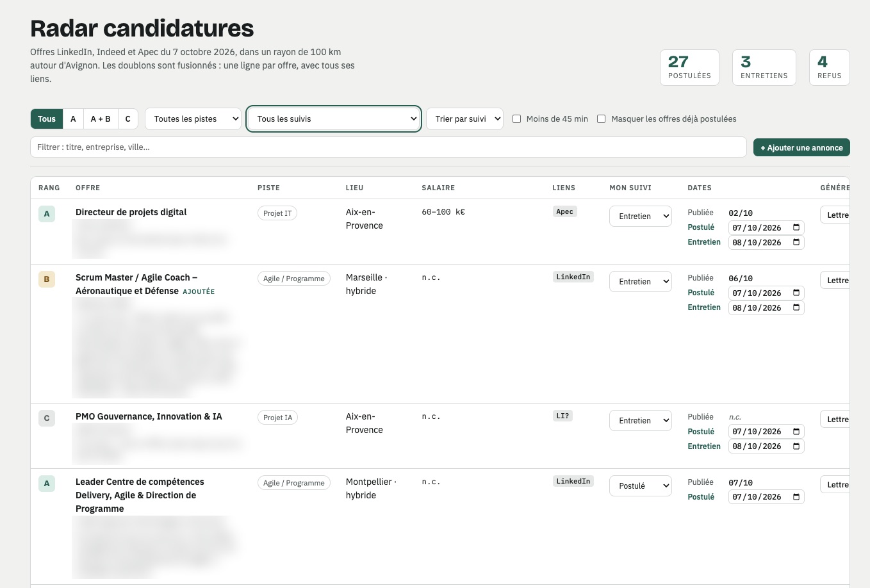This screenshot has height=588, width=870.
Task: Show only rank C offers
Action: (128, 119)
